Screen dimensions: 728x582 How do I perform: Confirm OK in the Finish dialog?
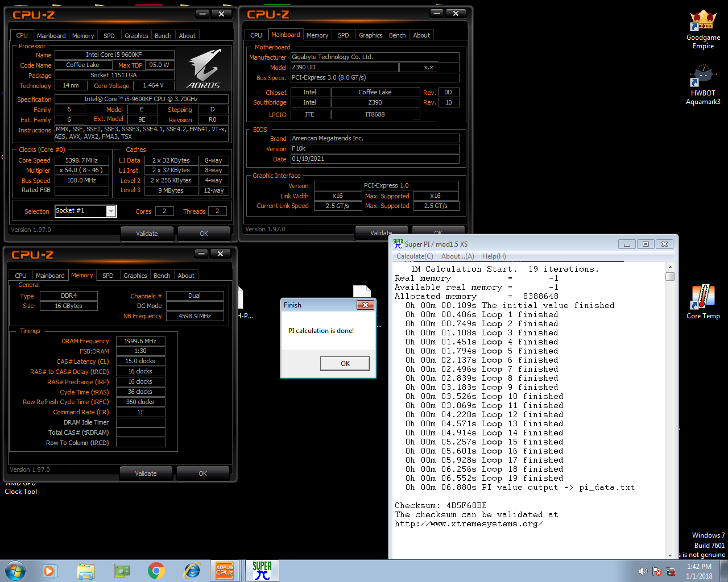pyautogui.click(x=345, y=363)
